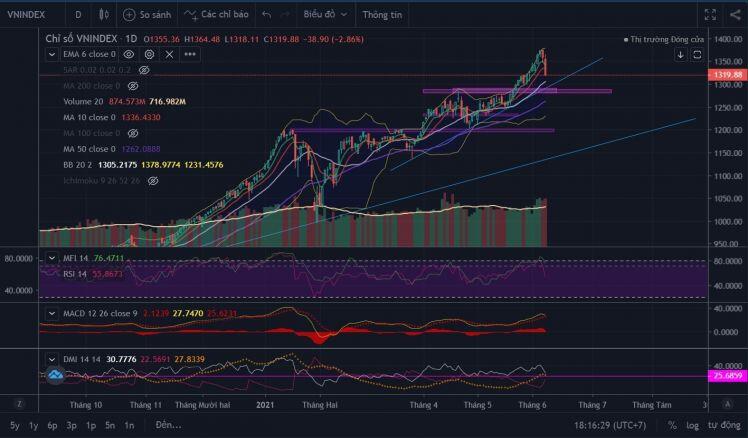Click the red 1319.88 price label

point(727,75)
